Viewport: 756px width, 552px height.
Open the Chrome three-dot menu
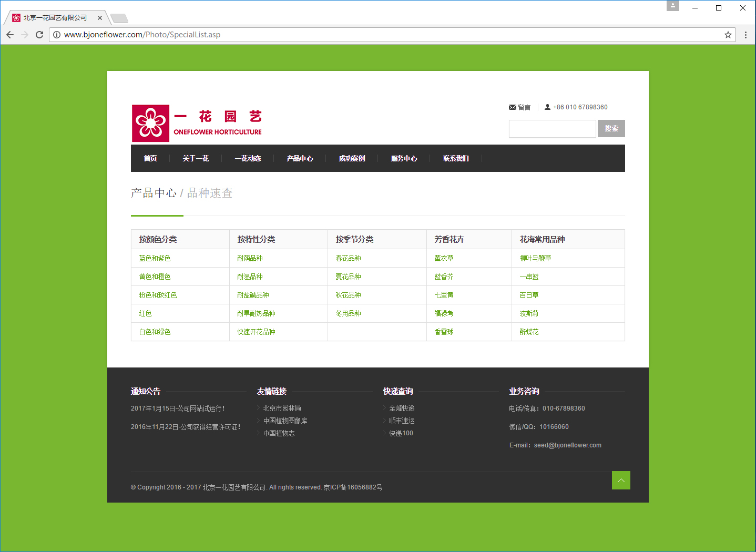coord(745,35)
